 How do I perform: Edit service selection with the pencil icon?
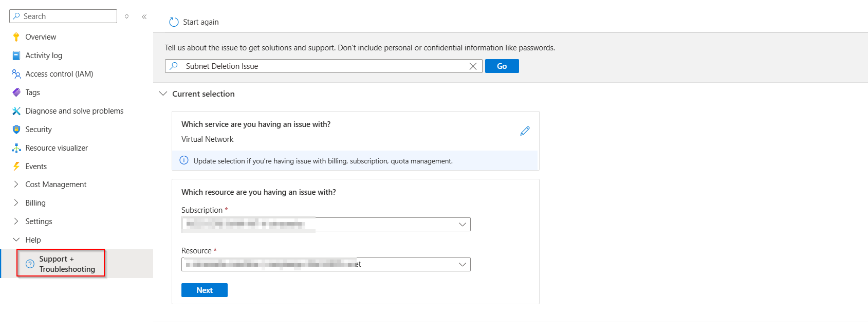pyautogui.click(x=525, y=131)
